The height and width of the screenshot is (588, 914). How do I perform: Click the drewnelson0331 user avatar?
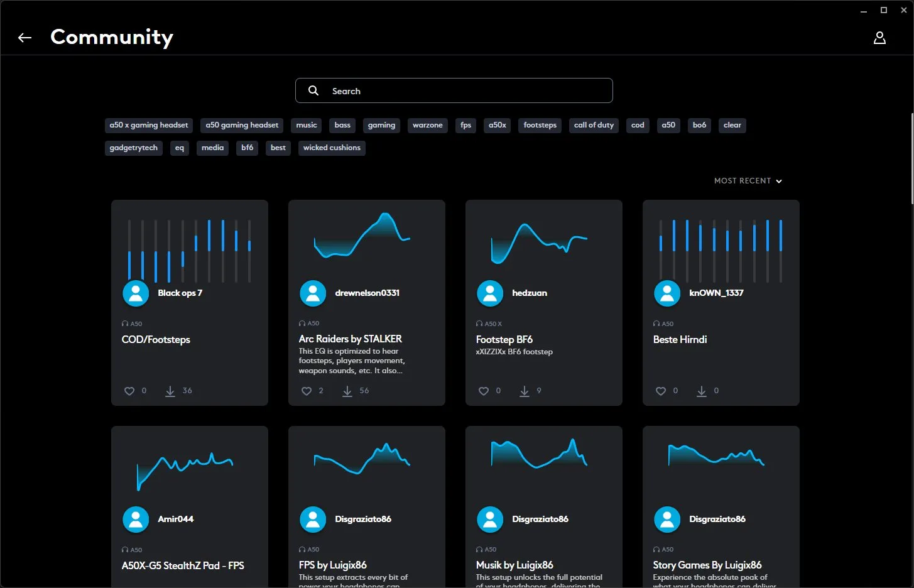tap(313, 293)
